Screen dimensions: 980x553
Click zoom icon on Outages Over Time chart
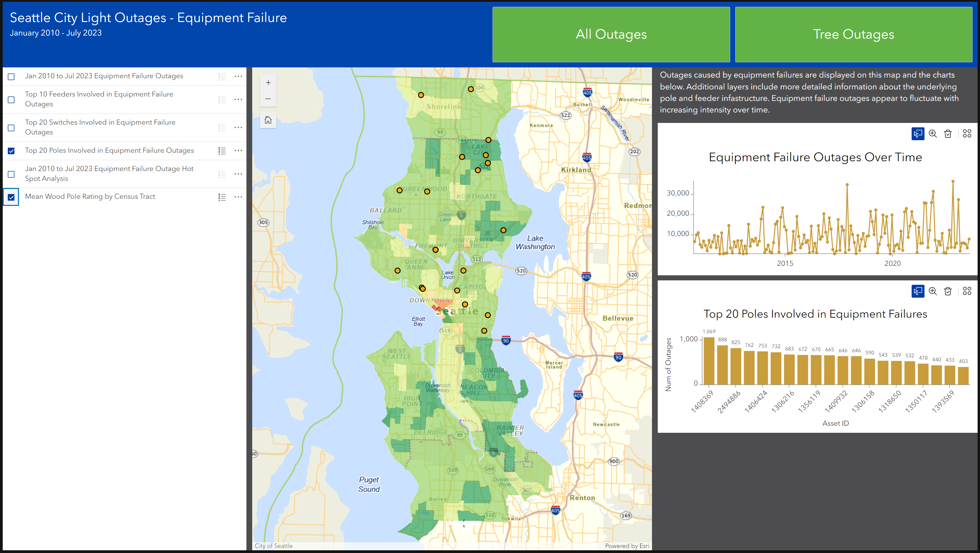933,133
